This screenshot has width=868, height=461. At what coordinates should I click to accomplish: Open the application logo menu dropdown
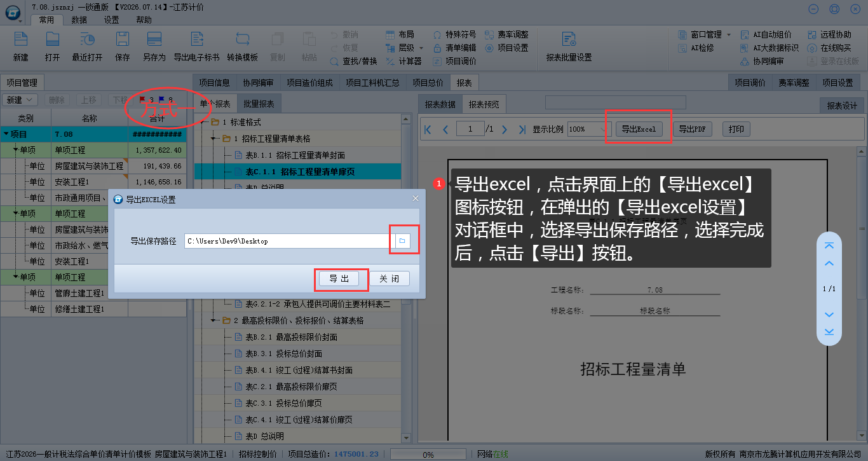[x=12, y=13]
